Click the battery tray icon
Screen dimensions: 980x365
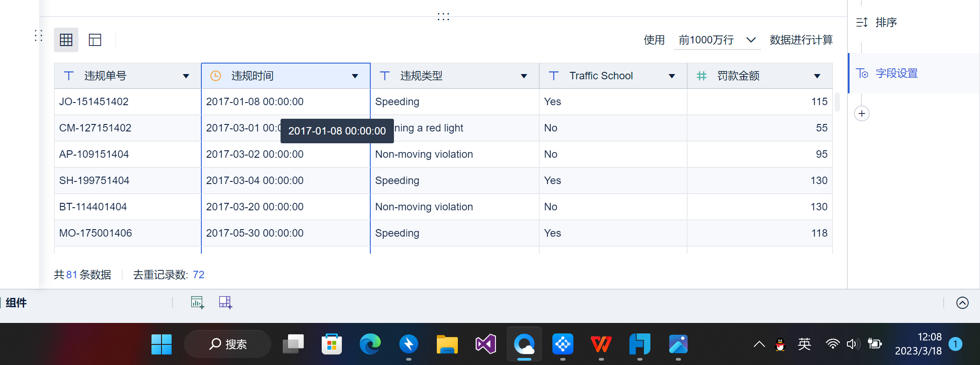tap(875, 344)
